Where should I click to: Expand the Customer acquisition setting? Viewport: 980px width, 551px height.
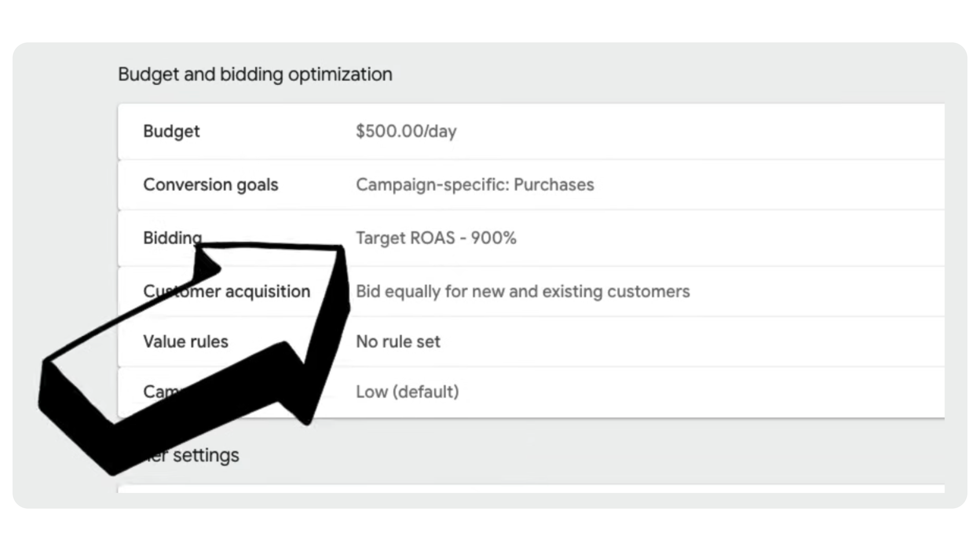(267, 292)
